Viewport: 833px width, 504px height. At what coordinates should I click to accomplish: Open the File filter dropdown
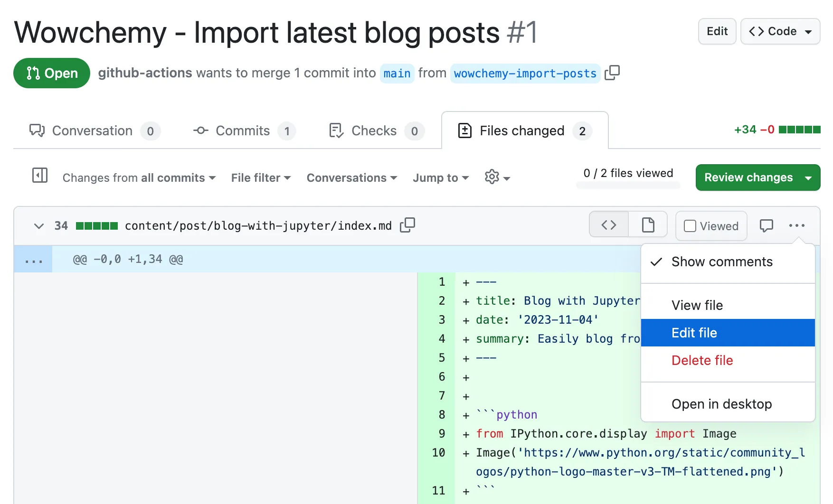[x=261, y=178]
